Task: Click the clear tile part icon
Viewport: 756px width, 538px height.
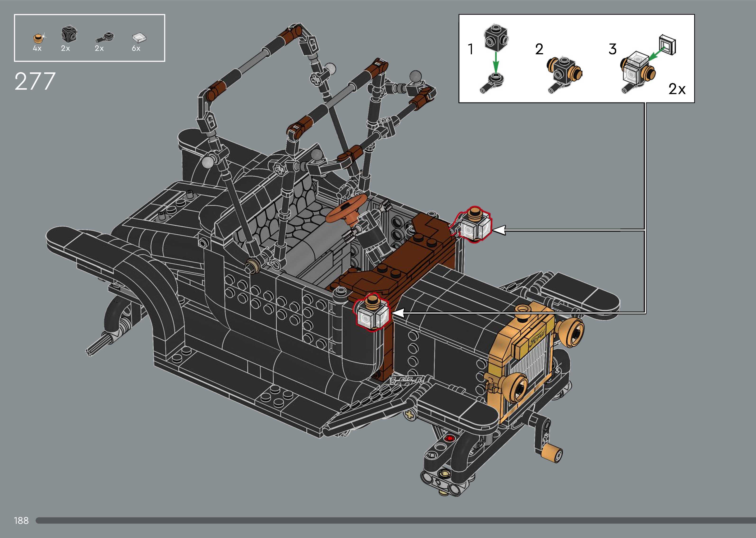Action: pos(139,37)
